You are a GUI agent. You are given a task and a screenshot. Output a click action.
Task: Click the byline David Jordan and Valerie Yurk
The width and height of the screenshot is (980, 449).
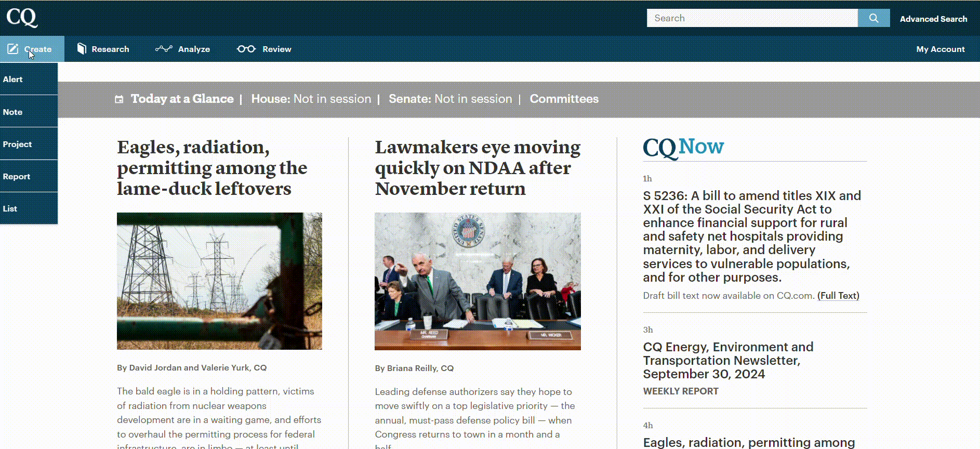click(x=192, y=367)
